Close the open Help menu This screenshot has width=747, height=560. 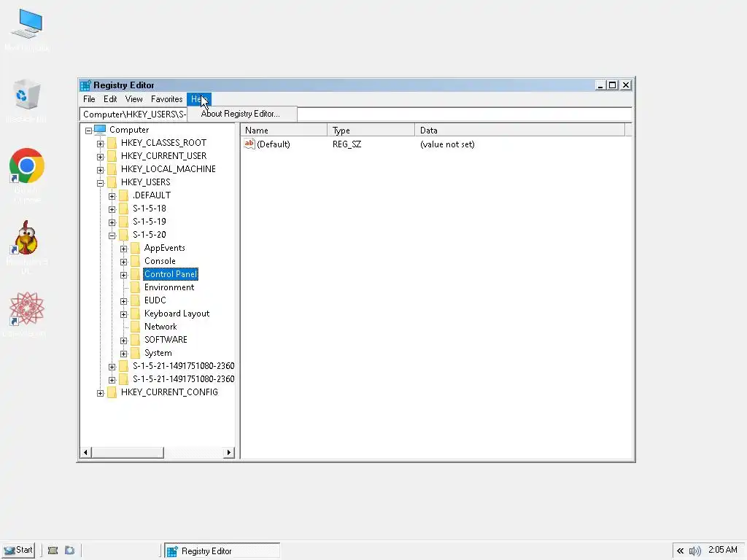[199, 99]
